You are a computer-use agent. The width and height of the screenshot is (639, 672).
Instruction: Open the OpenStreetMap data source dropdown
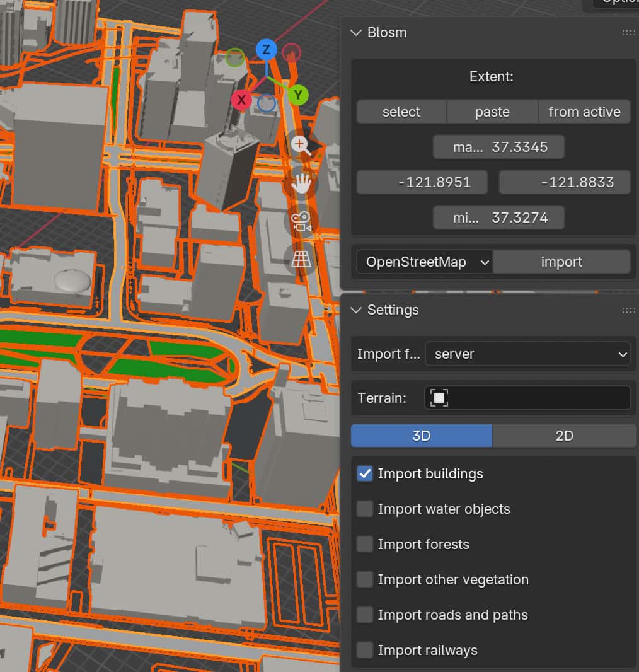(423, 262)
